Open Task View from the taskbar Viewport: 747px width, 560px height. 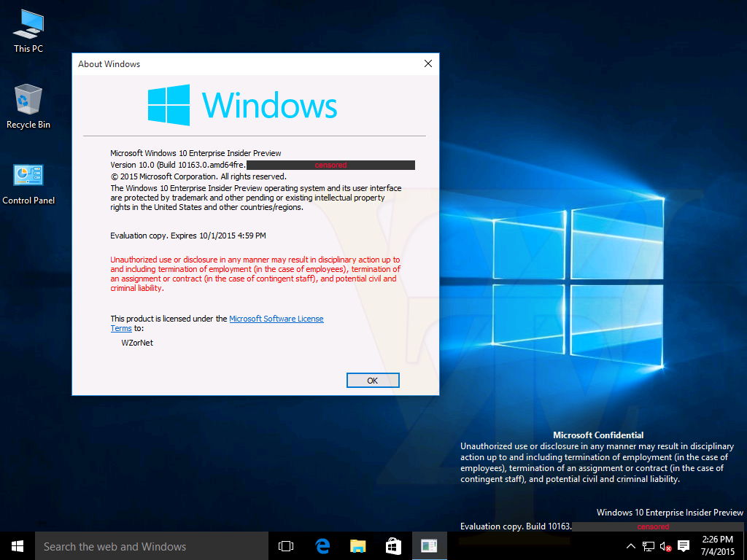coord(286,546)
